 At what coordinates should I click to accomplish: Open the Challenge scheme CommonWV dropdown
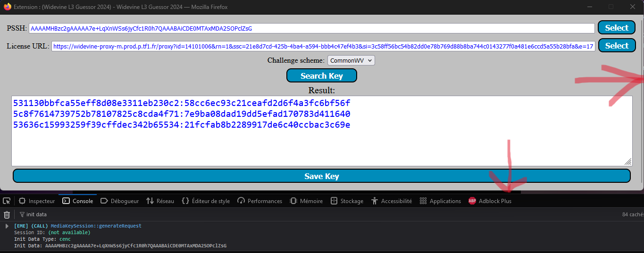click(351, 60)
